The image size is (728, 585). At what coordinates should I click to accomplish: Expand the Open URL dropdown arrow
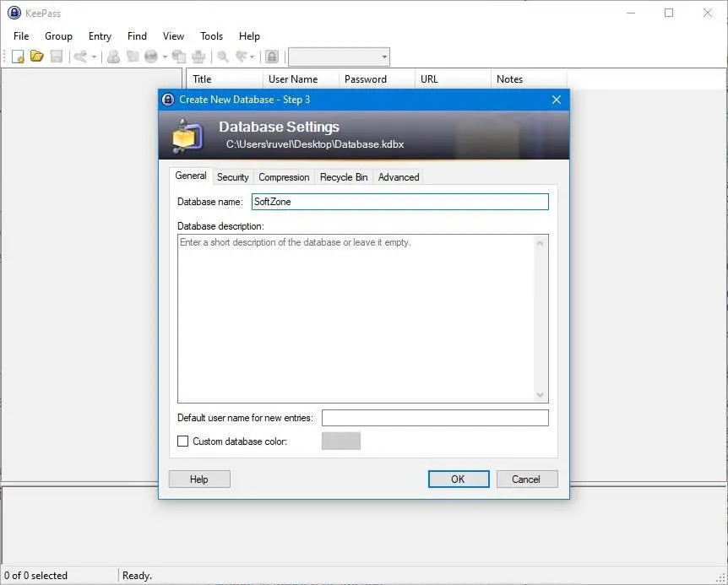click(x=165, y=57)
